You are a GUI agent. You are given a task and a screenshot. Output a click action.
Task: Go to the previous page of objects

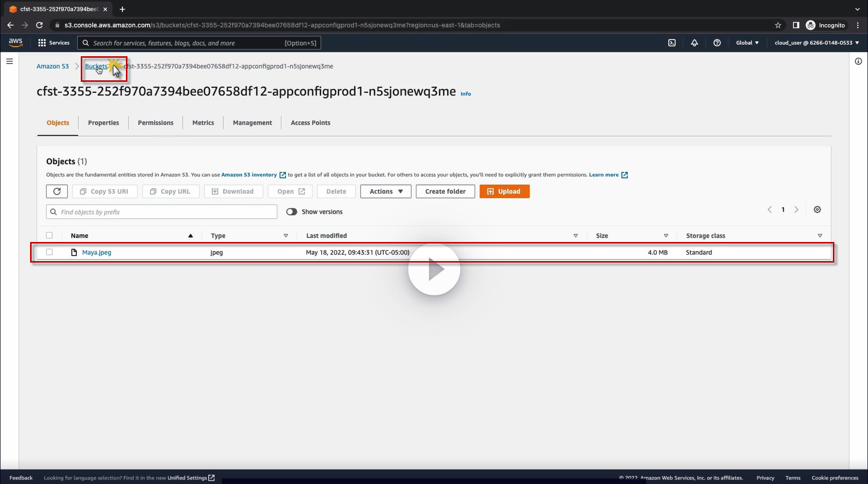click(x=770, y=209)
